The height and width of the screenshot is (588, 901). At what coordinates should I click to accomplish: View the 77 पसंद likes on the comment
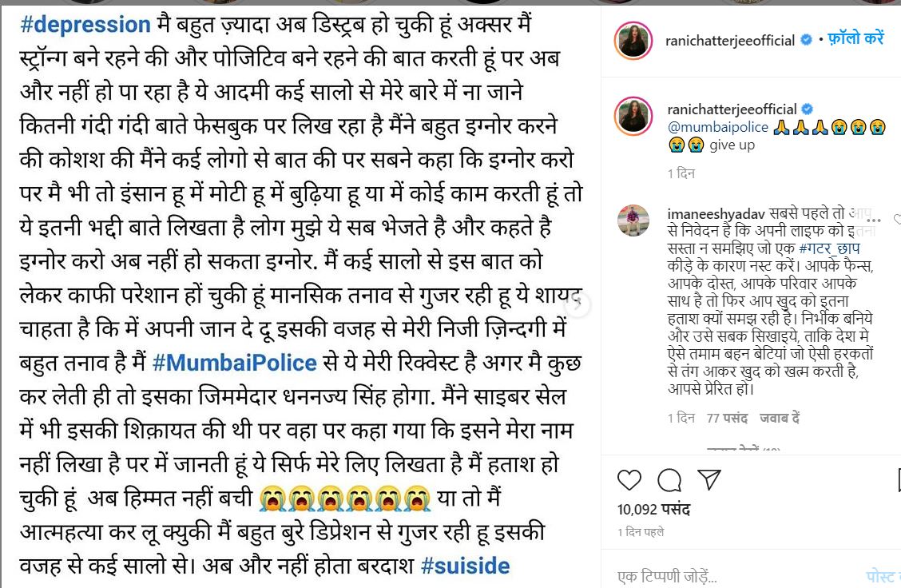coord(727,418)
